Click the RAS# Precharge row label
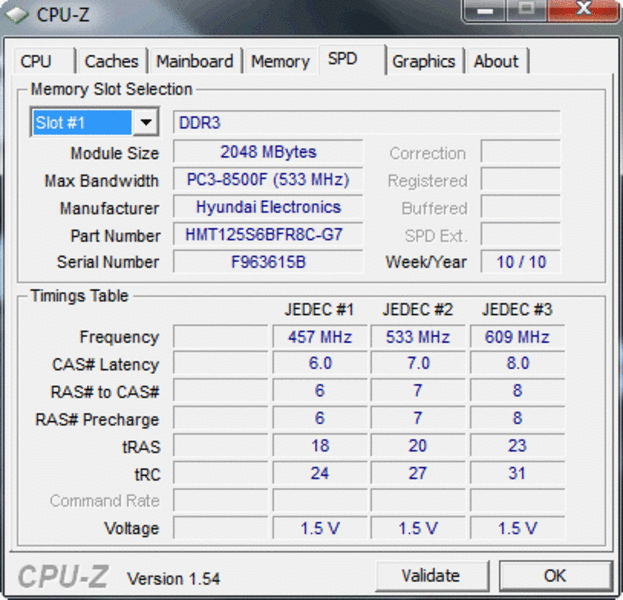Screen dimensions: 623x600 pos(97,420)
